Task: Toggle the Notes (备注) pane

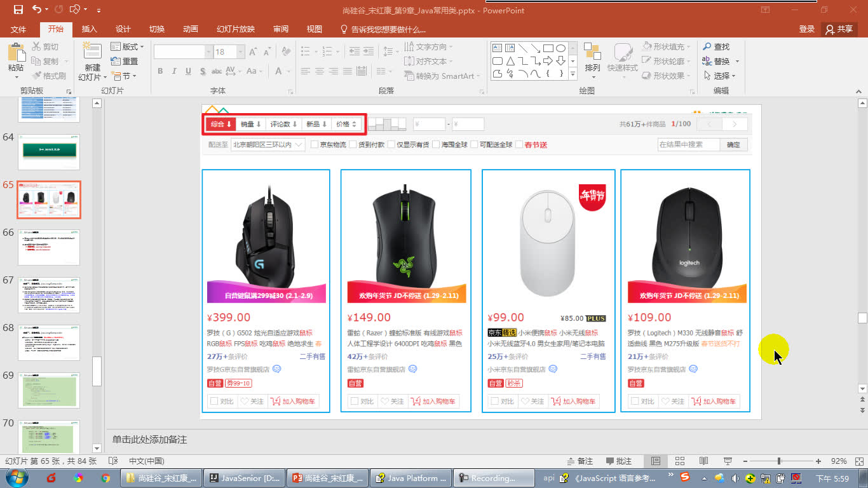Action: 578,461
